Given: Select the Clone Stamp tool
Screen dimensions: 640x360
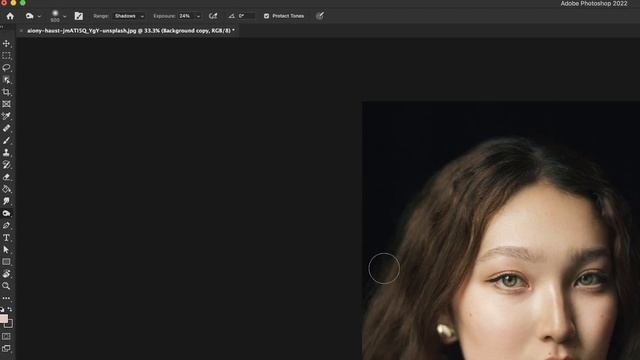Looking at the screenshot, I should [6, 153].
